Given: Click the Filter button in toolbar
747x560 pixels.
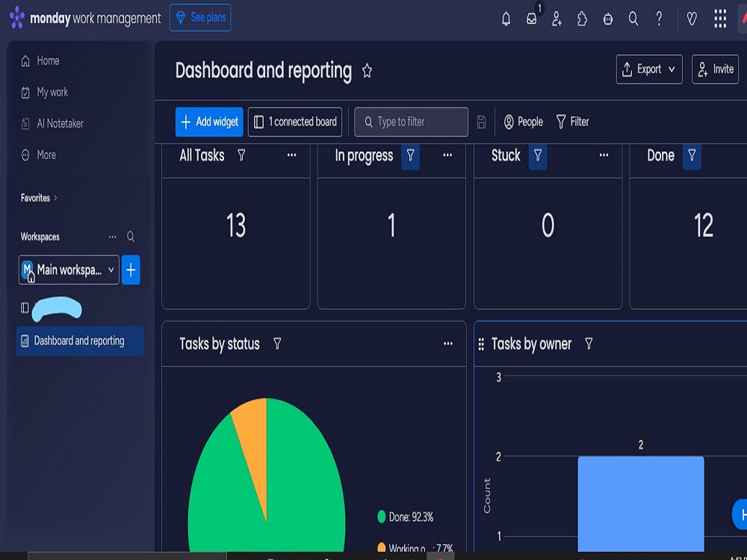Looking at the screenshot, I should (572, 122).
